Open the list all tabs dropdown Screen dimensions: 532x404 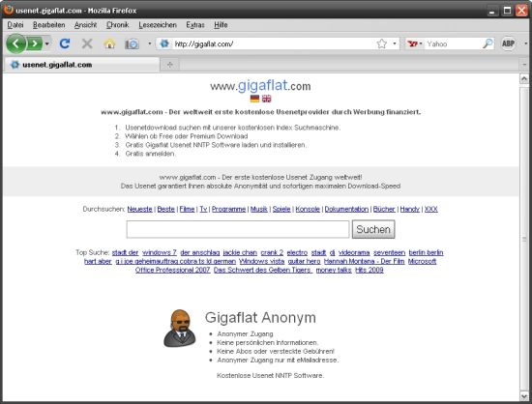[x=524, y=65]
